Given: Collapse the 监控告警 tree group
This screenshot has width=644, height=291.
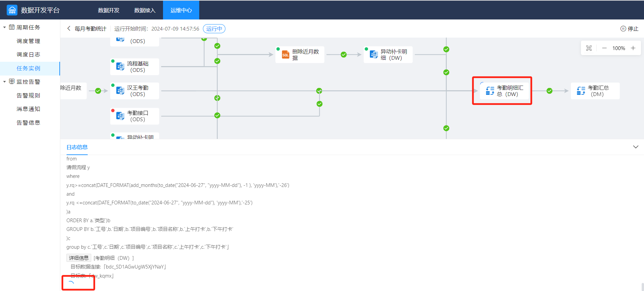Looking at the screenshot, I should (x=5, y=82).
